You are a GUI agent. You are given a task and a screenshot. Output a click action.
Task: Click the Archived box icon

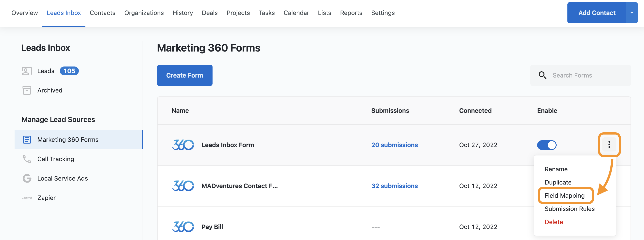pyautogui.click(x=27, y=90)
